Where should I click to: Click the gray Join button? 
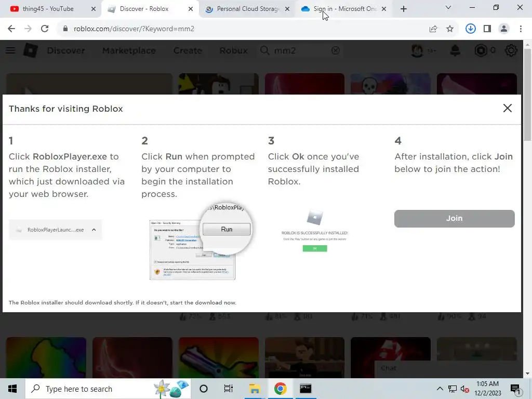click(x=454, y=219)
